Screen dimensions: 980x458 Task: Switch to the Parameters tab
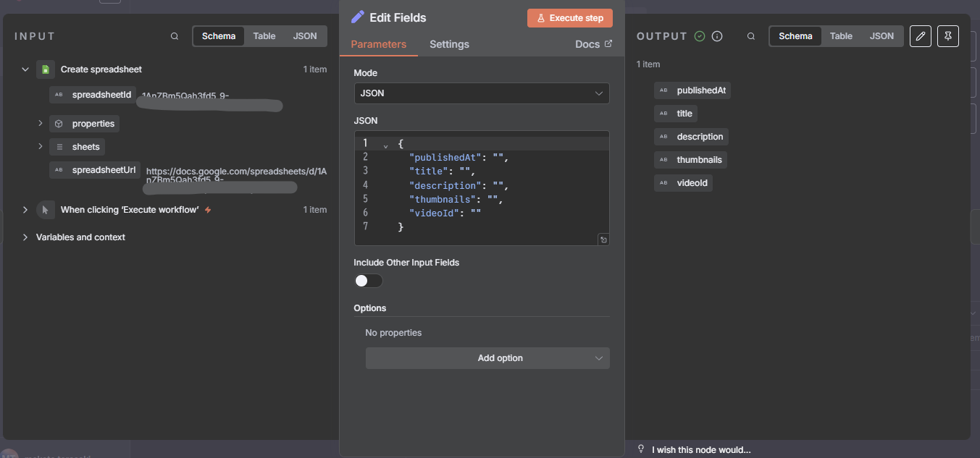click(x=379, y=44)
